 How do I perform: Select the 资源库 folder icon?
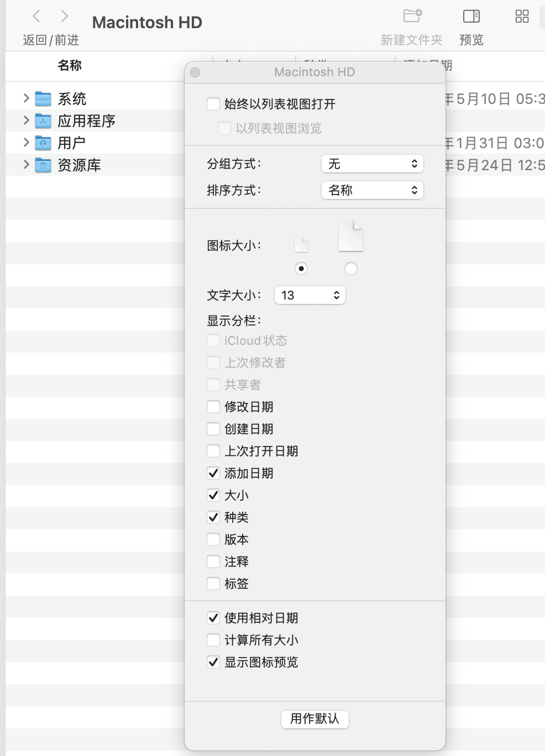43,165
